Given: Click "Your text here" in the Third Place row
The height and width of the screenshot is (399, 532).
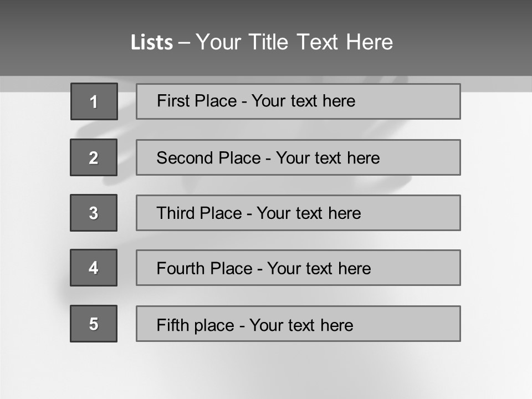Looking at the screenshot, I should tap(309, 213).
